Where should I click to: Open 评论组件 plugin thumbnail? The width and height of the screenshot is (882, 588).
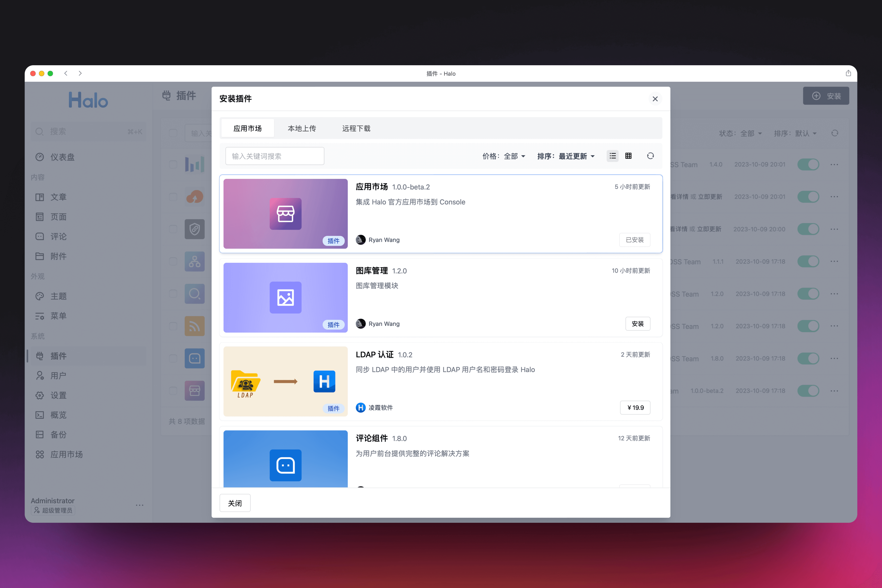click(285, 459)
